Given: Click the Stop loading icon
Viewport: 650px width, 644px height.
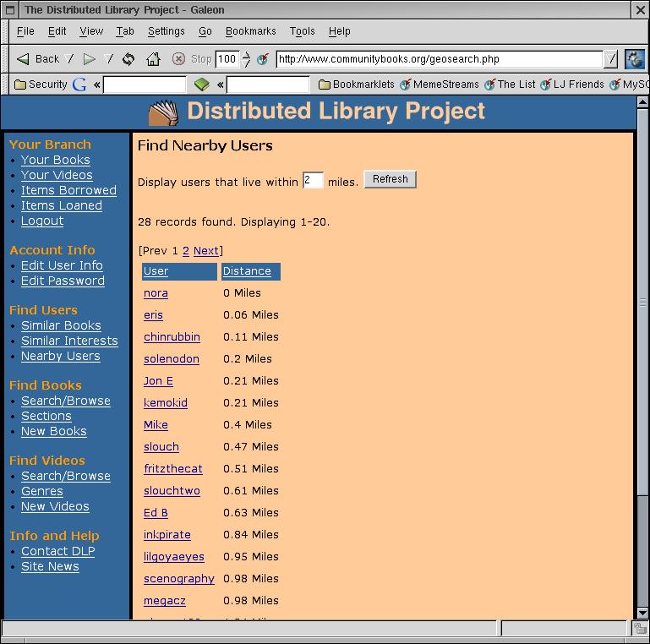Looking at the screenshot, I should coord(178,59).
